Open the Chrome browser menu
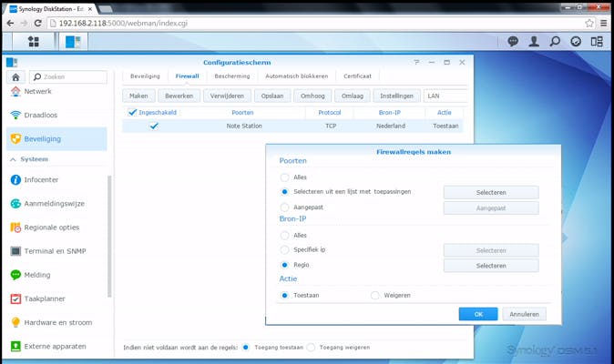This screenshot has height=364, width=614. click(603, 23)
